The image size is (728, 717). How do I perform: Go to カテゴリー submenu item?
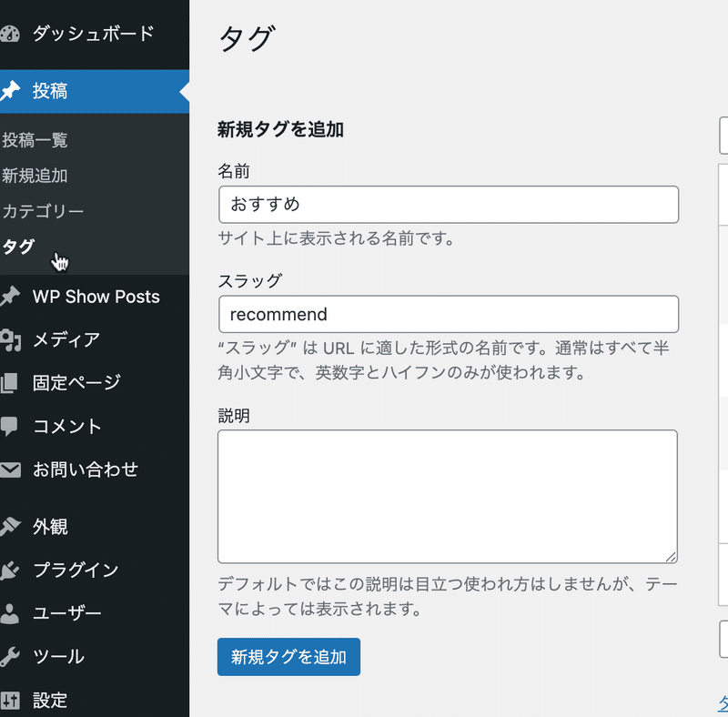pos(43,211)
